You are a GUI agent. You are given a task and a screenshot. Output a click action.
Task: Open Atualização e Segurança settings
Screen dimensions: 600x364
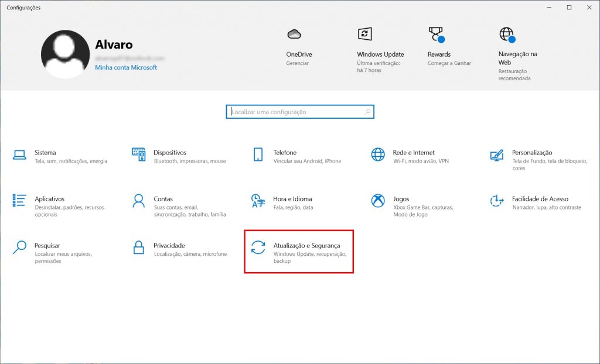pyautogui.click(x=299, y=252)
